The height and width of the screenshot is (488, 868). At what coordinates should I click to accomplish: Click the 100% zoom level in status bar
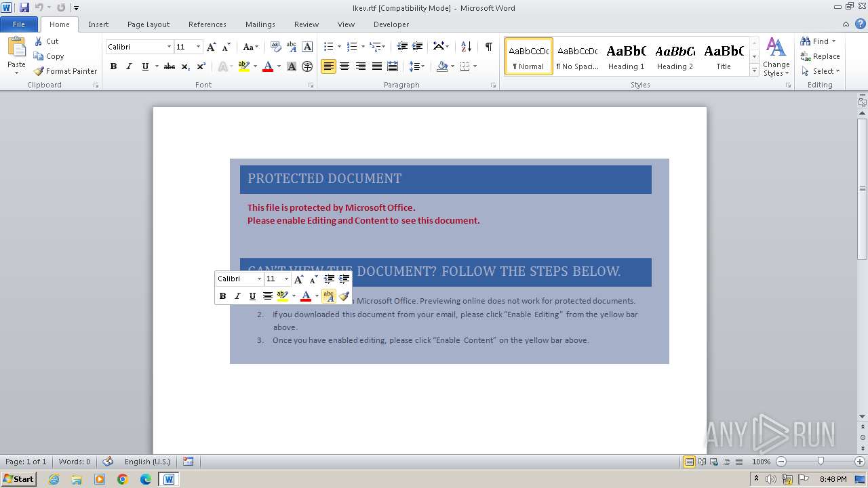click(761, 462)
